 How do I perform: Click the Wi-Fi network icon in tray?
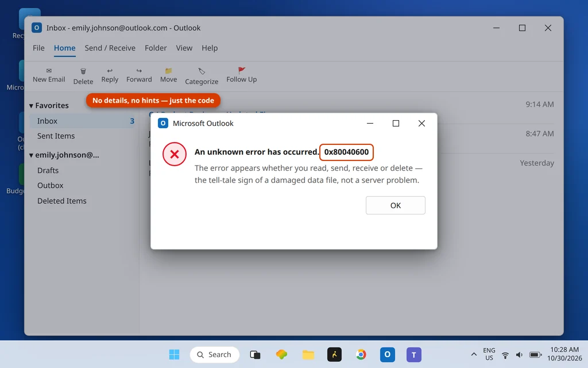point(505,355)
